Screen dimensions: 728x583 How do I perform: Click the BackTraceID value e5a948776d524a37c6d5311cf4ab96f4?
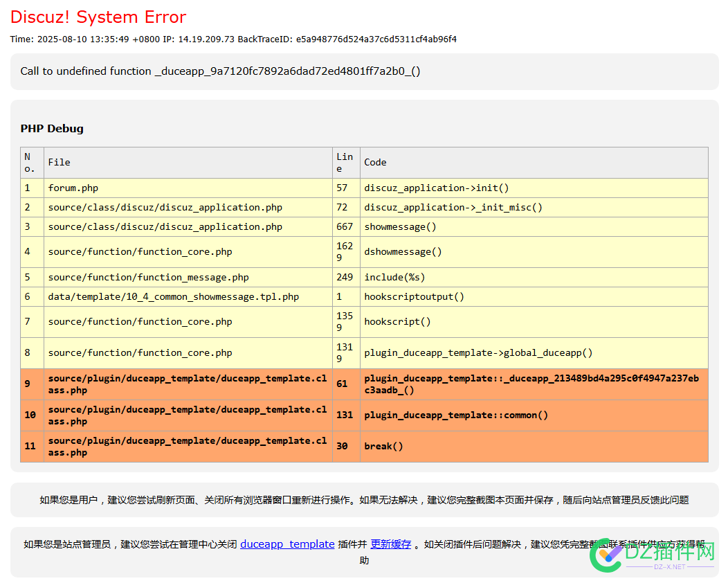click(376, 39)
